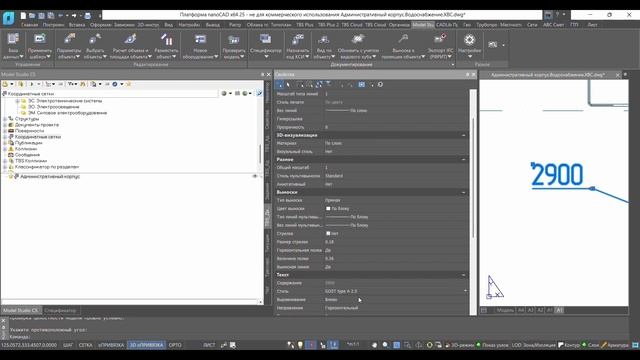Viewport: 640px width, 360px height.
Task: Click the Open file icon in quick access
Action: [32, 16]
